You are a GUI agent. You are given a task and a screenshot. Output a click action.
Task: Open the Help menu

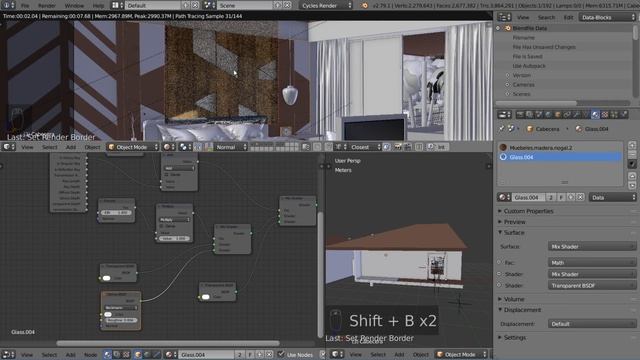(x=98, y=6)
